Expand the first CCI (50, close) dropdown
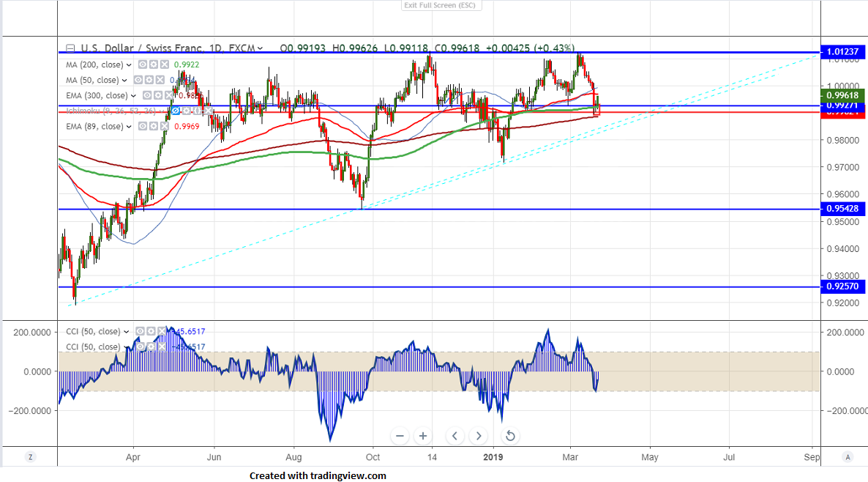 pyautogui.click(x=127, y=332)
